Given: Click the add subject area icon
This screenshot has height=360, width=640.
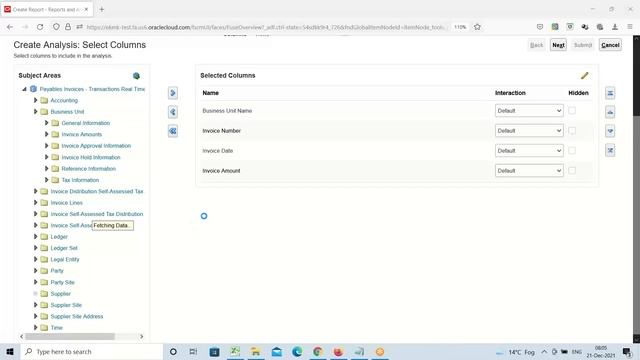Looking at the screenshot, I should point(136,76).
